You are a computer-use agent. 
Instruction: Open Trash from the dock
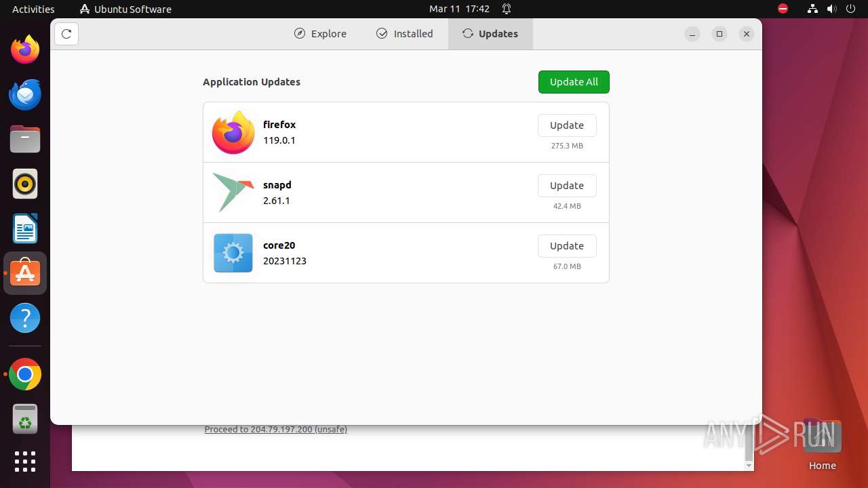click(x=25, y=419)
